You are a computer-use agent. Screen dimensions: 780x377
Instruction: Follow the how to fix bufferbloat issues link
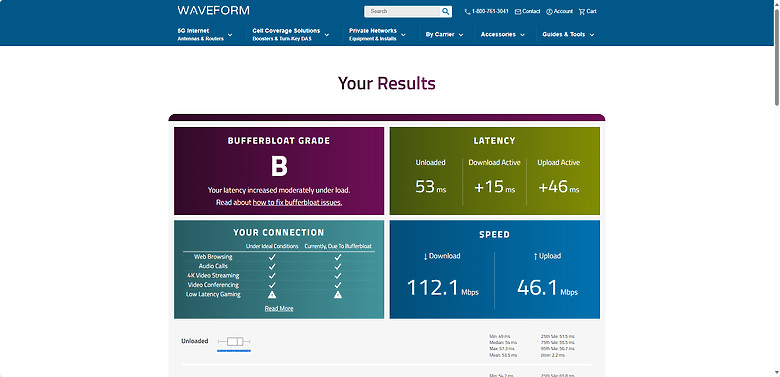pos(297,203)
